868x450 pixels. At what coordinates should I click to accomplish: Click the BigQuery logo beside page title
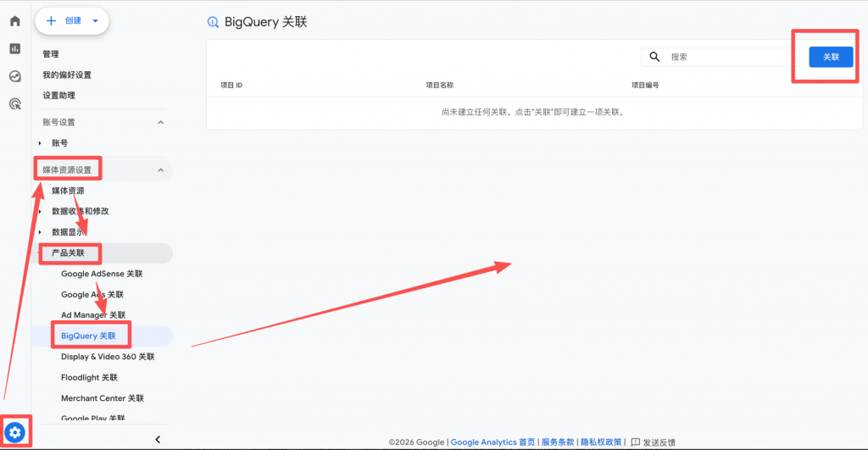point(213,22)
